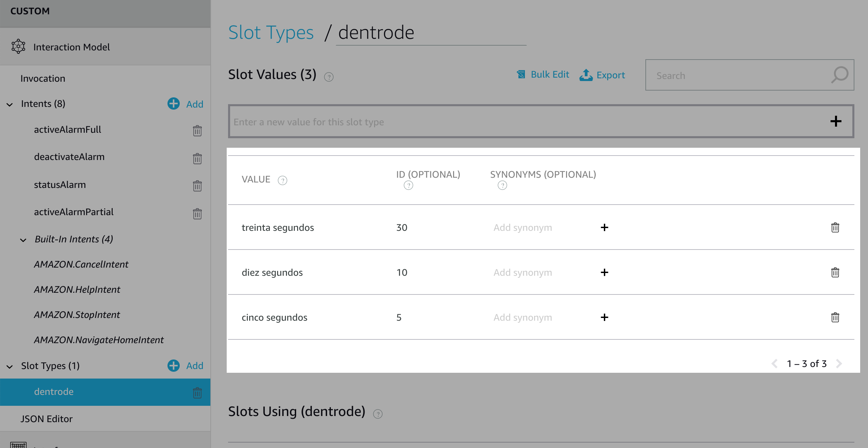Select the activeAlarmFull intent in sidebar
868x448 pixels.
click(67, 129)
